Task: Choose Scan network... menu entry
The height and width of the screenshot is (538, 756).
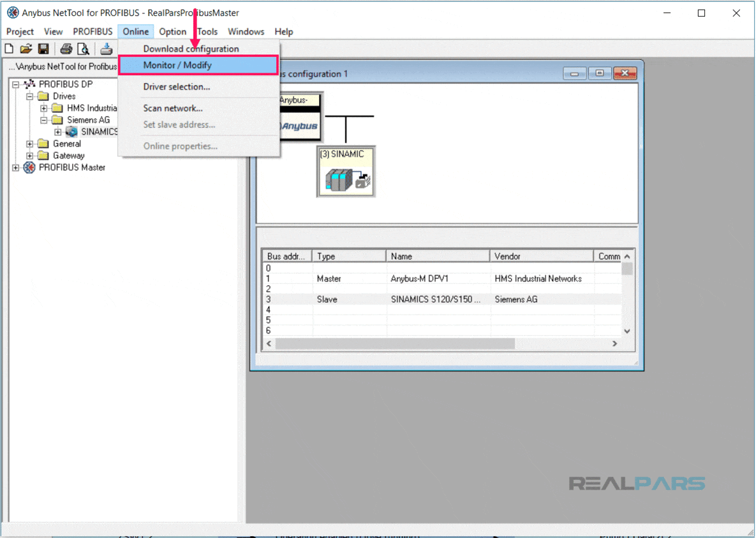Action: coord(198,108)
